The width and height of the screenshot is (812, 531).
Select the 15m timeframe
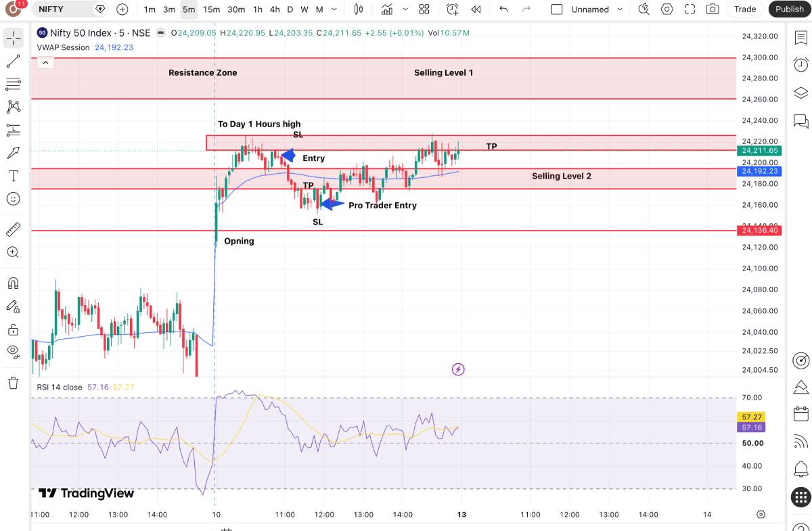coord(211,9)
